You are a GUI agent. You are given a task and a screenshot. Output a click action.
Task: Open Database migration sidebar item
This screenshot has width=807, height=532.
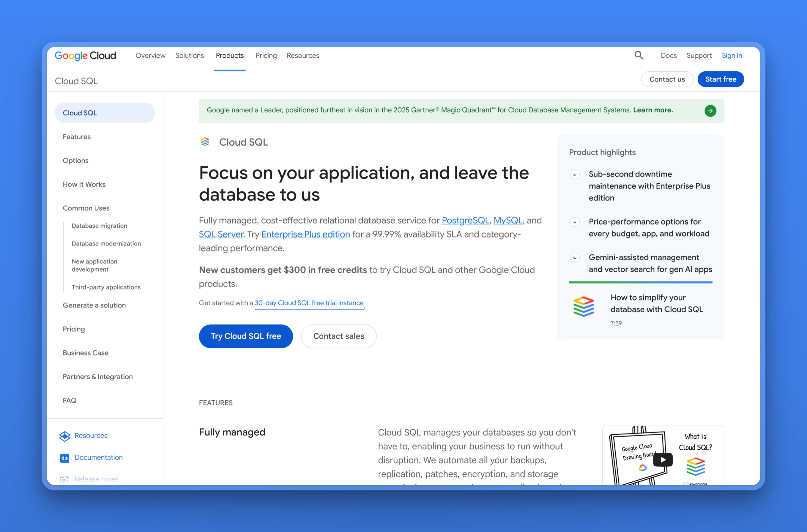pyautogui.click(x=99, y=226)
